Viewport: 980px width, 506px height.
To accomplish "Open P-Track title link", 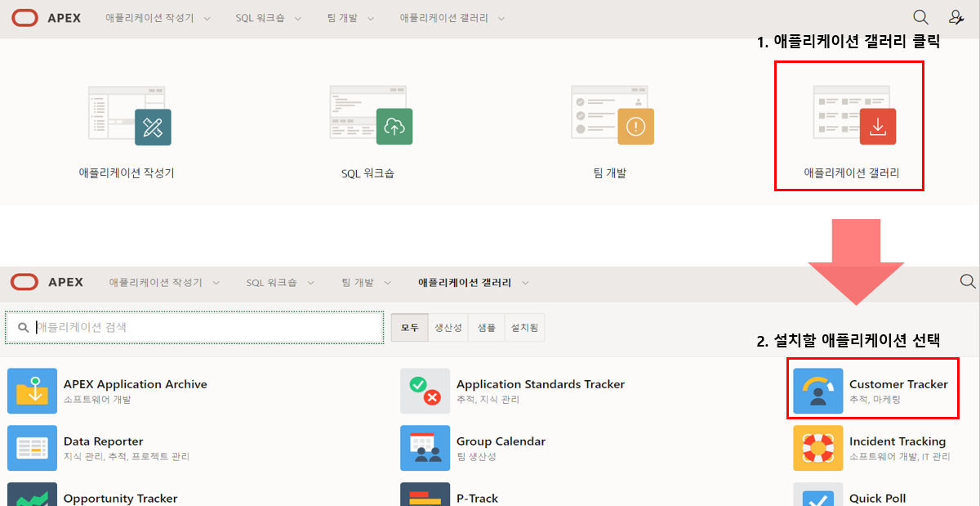I will (x=477, y=499).
